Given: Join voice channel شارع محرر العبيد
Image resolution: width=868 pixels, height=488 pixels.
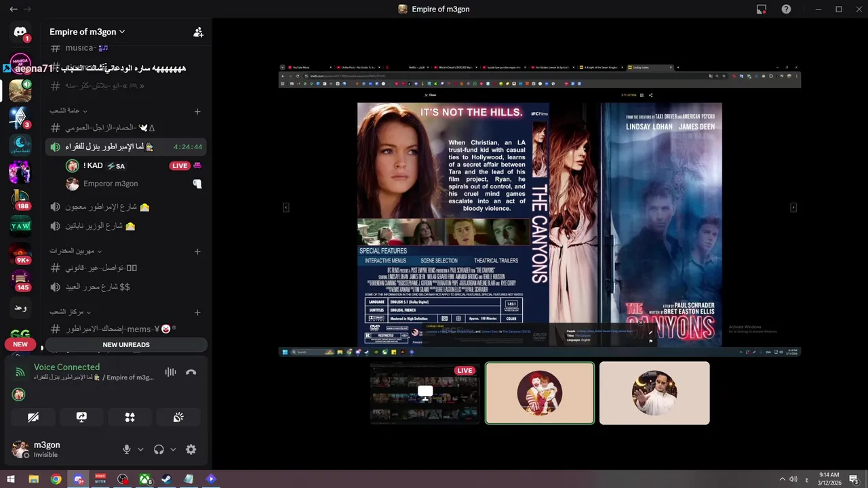Looking at the screenshot, I should tap(126, 287).
